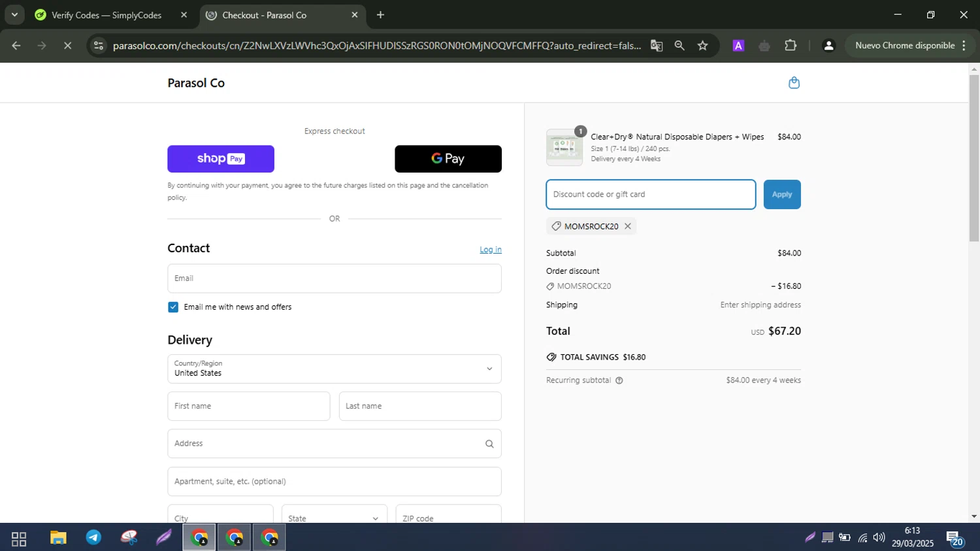This screenshot has height=551, width=980.
Task: Click the First name field
Action: coord(249,407)
